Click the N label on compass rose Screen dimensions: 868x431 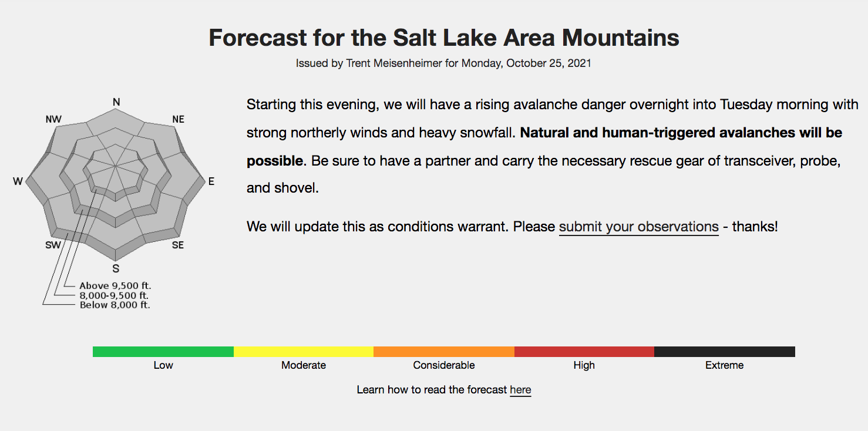[116, 102]
